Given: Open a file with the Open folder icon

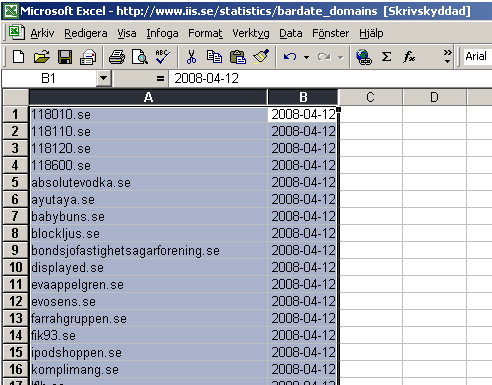Looking at the screenshot, I should click(x=42, y=57).
